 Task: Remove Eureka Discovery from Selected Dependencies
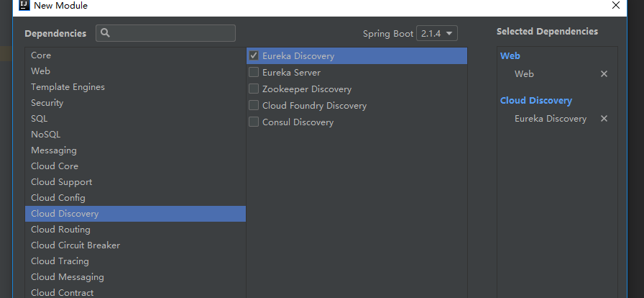point(604,119)
